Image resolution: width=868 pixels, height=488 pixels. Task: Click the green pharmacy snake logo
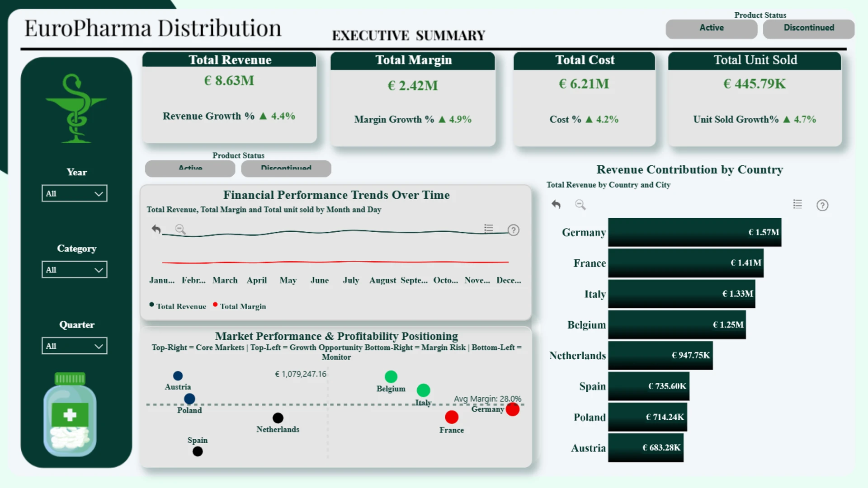coord(76,108)
